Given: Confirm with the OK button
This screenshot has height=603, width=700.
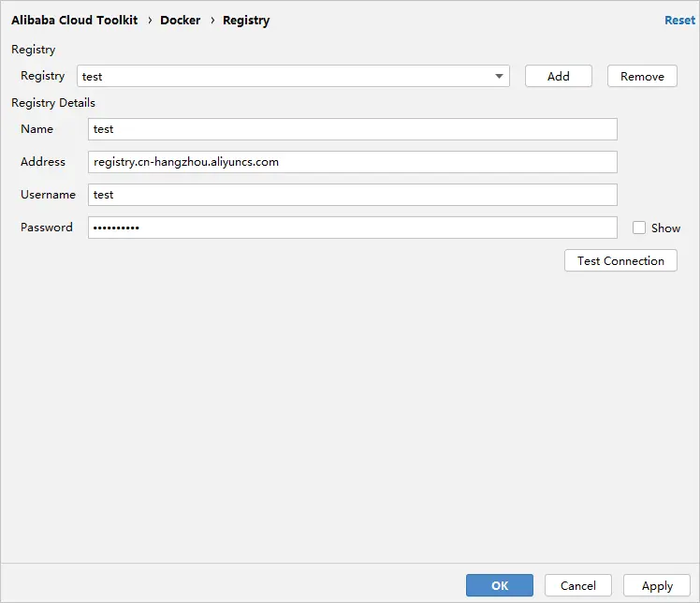Looking at the screenshot, I should (x=500, y=586).
